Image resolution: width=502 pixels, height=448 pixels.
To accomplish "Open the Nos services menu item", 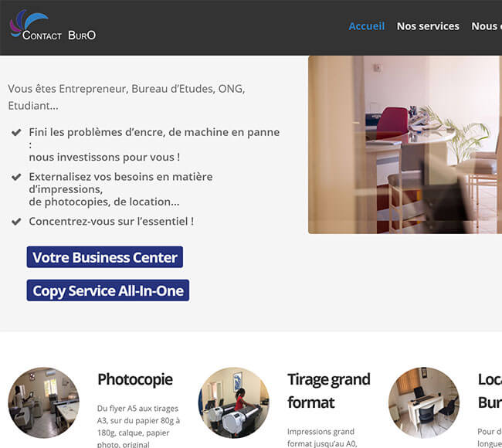I will click(x=428, y=26).
